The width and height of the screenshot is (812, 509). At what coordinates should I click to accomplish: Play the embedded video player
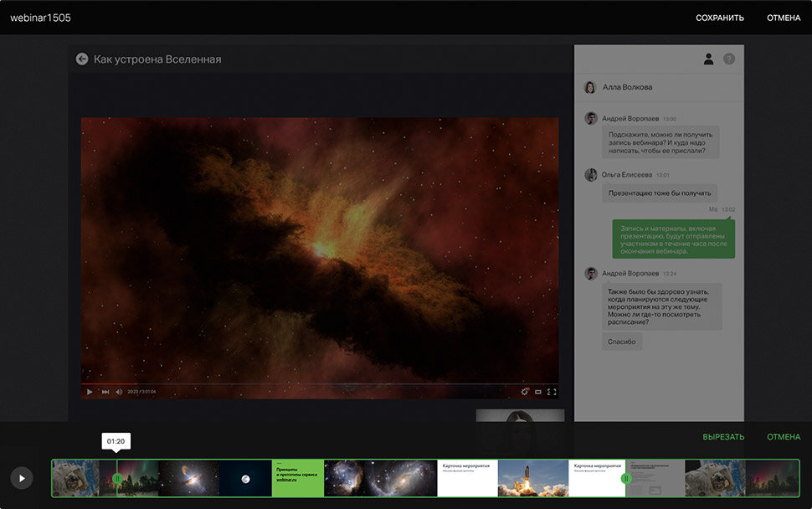pos(89,392)
